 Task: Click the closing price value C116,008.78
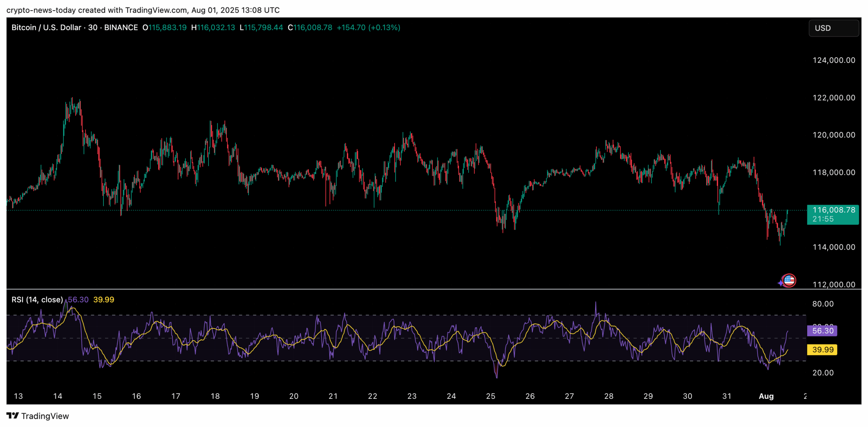310,27
